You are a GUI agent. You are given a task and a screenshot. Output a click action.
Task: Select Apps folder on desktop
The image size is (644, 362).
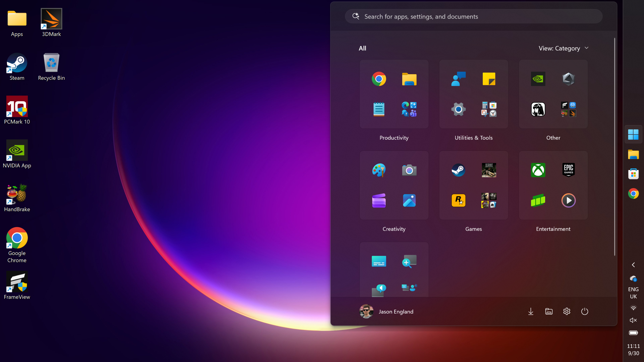pyautogui.click(x=17, y=23)
